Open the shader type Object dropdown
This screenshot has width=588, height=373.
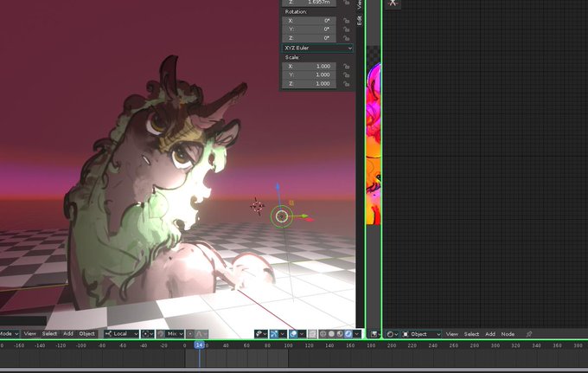(421, 334)
